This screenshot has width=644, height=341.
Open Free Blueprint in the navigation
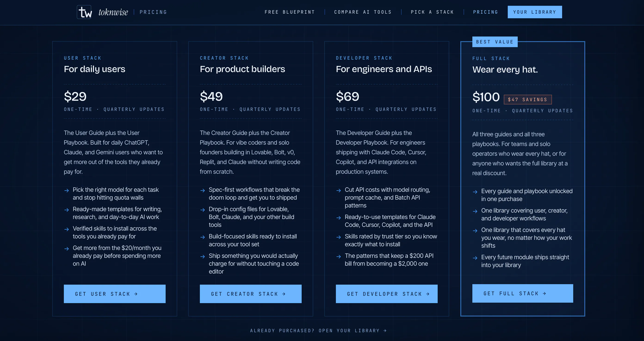[290, 12]
